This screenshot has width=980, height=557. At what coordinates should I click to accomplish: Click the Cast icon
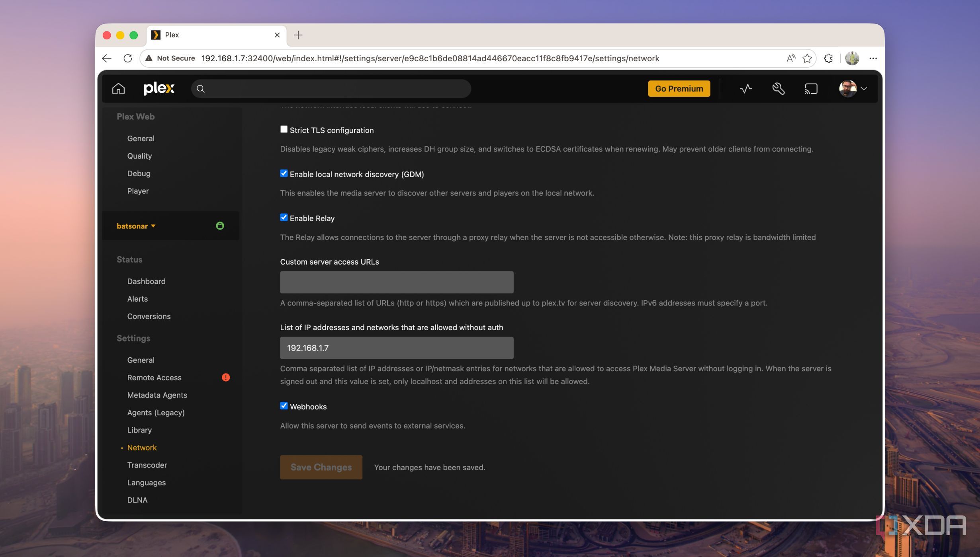coord(811,88)
